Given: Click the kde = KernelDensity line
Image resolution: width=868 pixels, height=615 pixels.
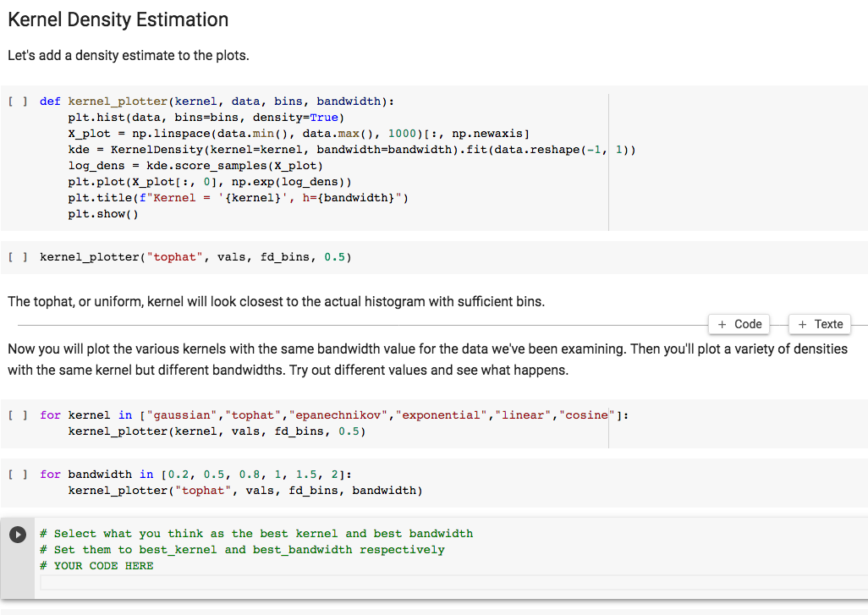Looking at the screenshot, I should pyautogui.click(x=352, y=150).
